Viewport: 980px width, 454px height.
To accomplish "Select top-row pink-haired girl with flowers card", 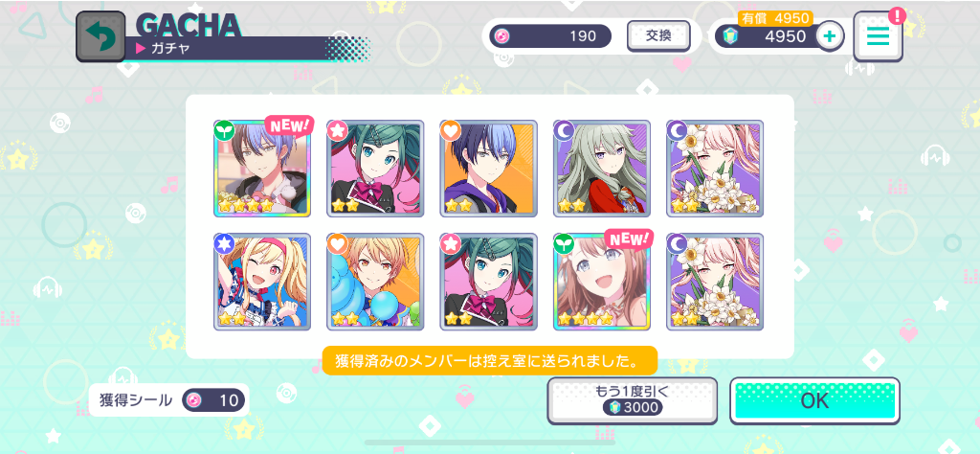I will pos(715,169).
